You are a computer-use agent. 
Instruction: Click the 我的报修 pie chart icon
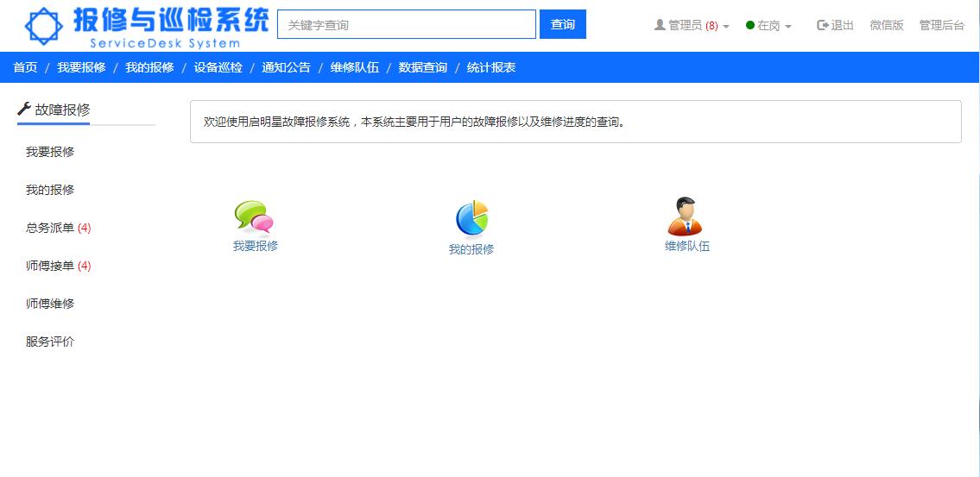472,218
